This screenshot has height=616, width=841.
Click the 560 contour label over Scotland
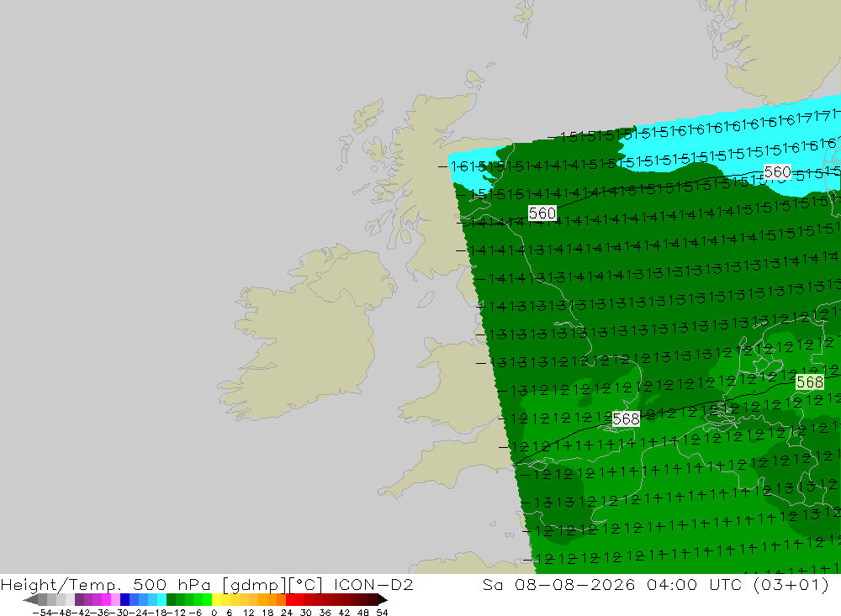(542, 213)
